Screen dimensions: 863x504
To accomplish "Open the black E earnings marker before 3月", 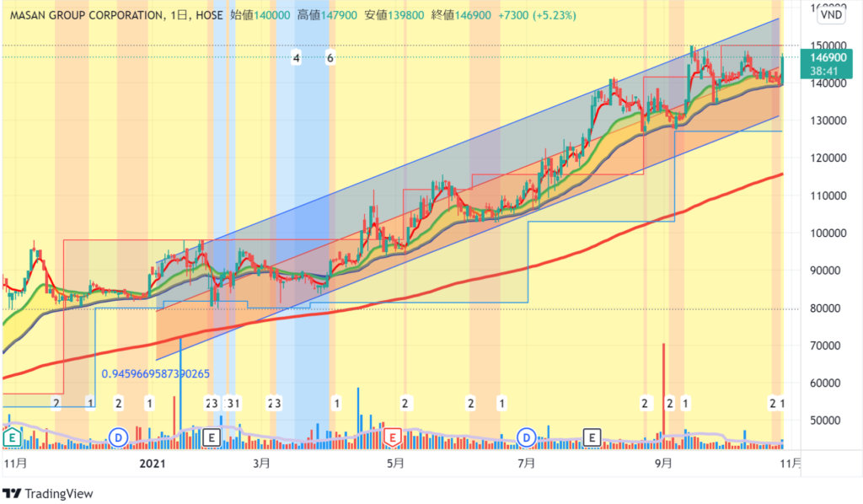I will coord(212,438).
